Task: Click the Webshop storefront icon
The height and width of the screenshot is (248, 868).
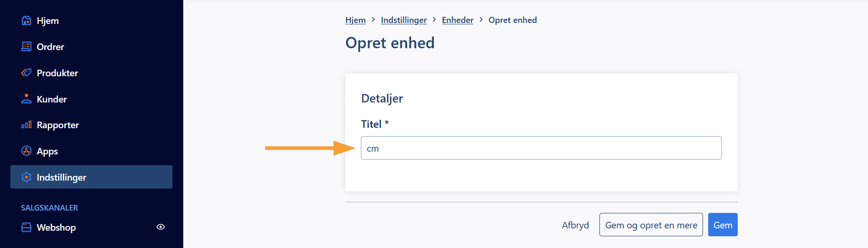Action: click(x=26, y=227)
